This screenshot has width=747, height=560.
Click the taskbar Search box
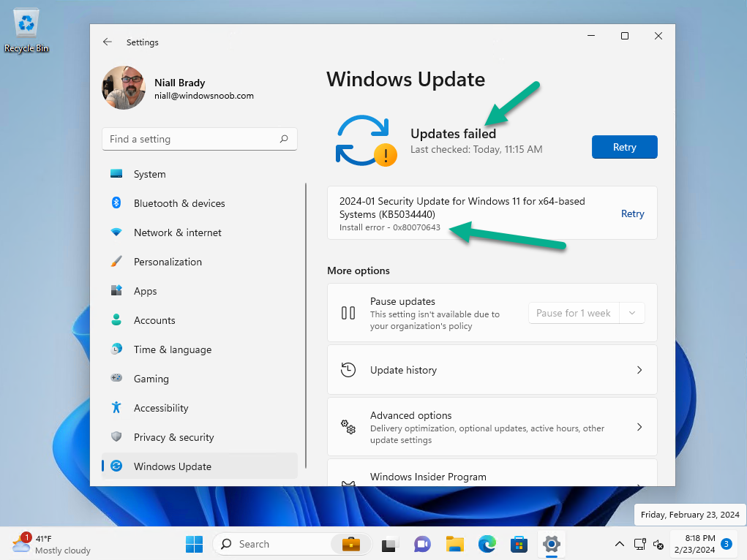(x=293, y=544)
